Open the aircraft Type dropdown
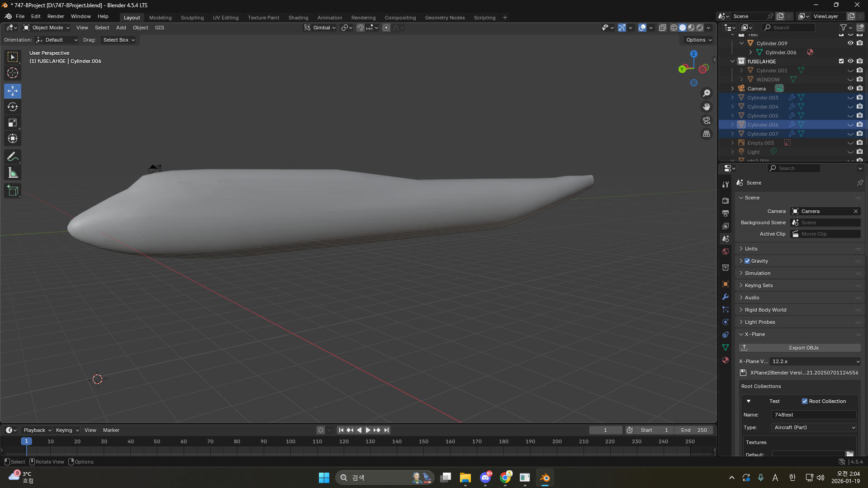This screenshot has width=868, height=488. (x=814, y=427)
